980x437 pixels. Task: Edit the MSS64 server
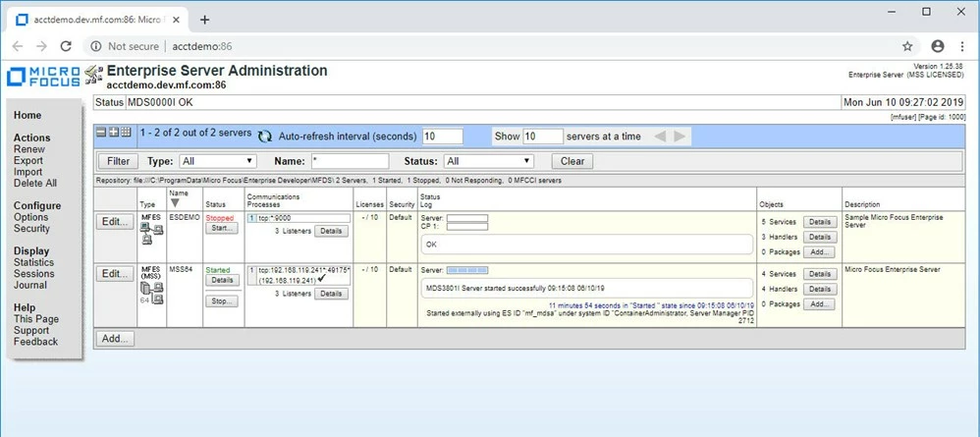tap(114, 274)
